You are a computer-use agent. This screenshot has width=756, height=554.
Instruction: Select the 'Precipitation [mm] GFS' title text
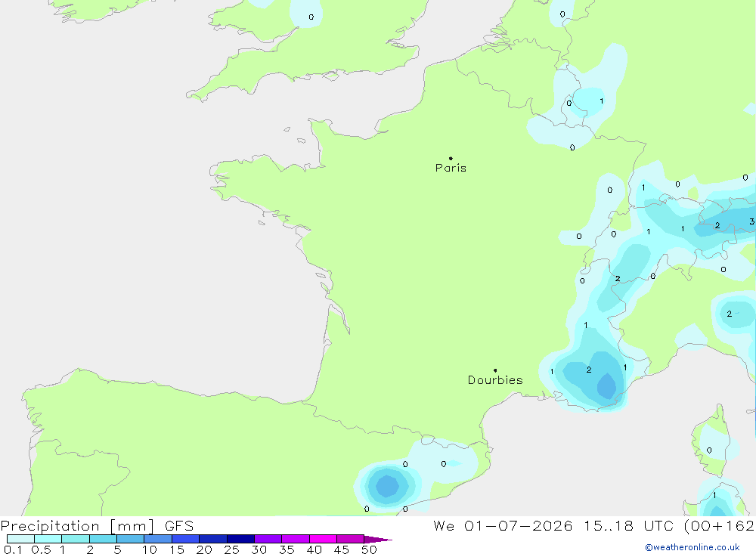point(97,526)
